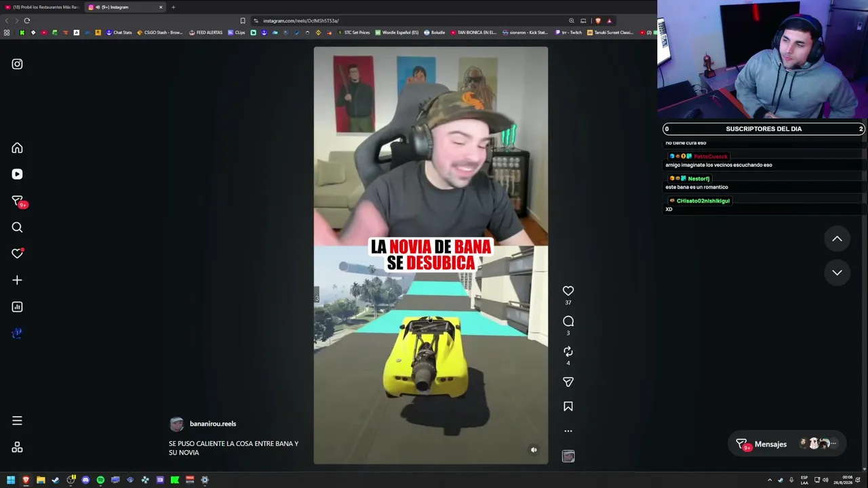The width and height of the screenshot is (868, 488).
Task: Open Windows Start menu
Action: [x=11, y=481]
